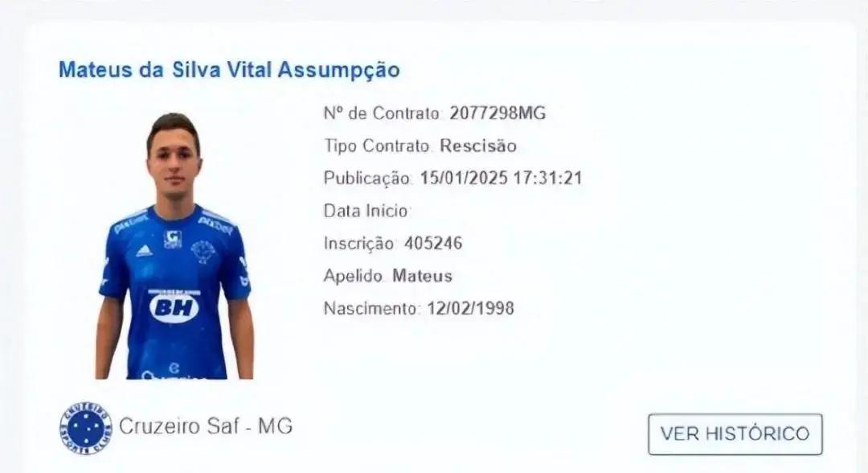Click the white sponsor badge at jersey collar

pyautogui.click(x=173, y=239)
